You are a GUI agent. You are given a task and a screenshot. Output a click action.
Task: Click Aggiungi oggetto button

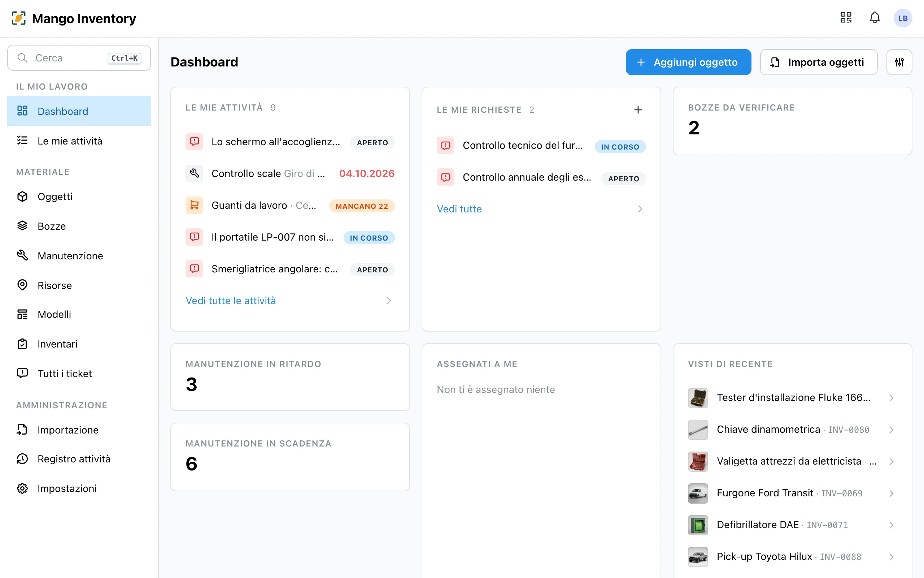click(x=688, y=62)
